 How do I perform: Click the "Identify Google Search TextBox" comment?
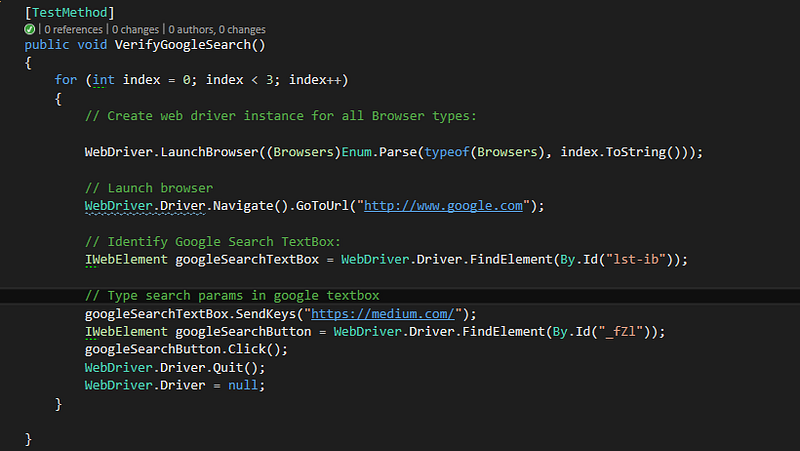(x=213, y=241)
